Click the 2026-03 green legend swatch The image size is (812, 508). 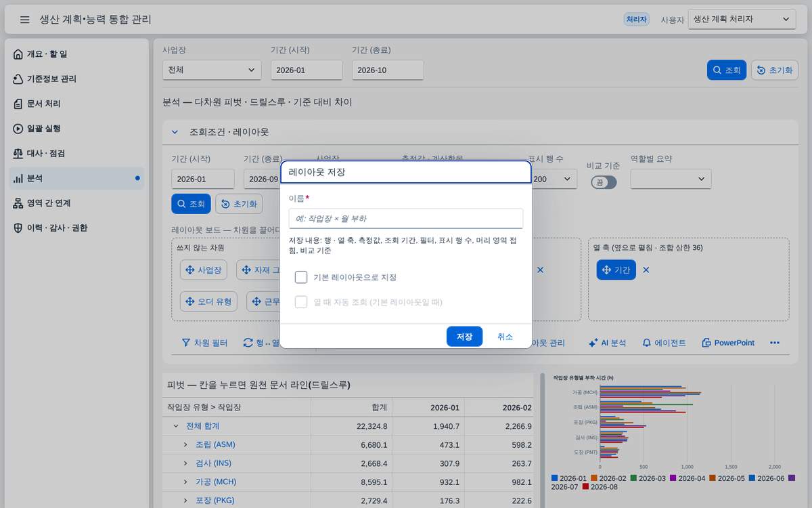(633, 478)
